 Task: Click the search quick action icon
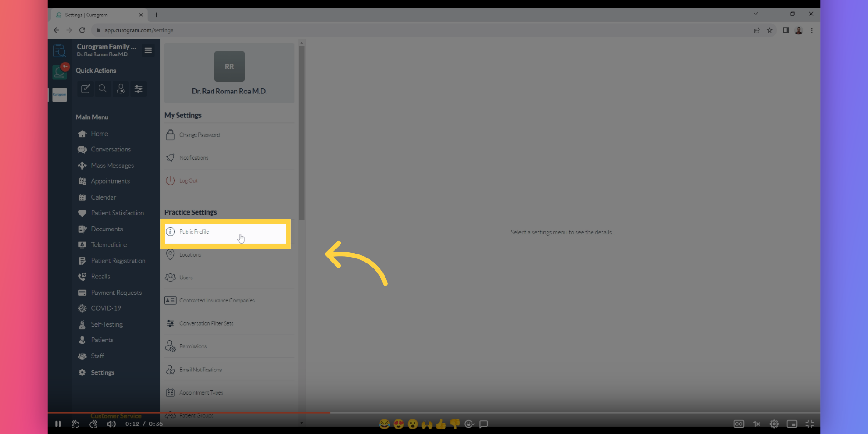tap(103, 89)
